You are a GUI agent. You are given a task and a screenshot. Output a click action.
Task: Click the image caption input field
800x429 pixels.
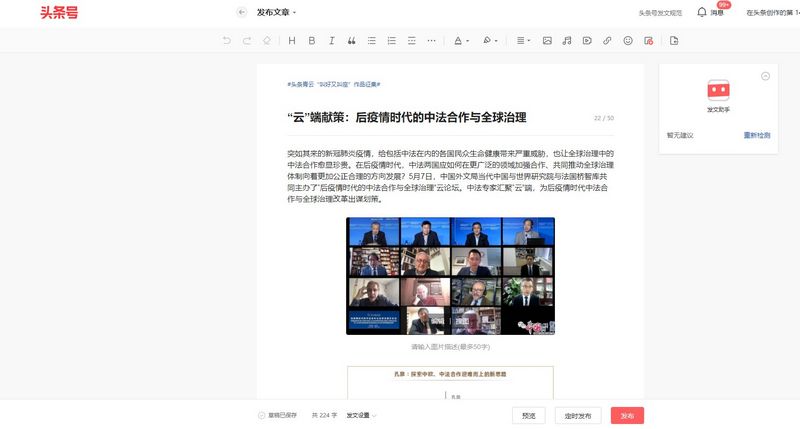(x=451, y=347)
